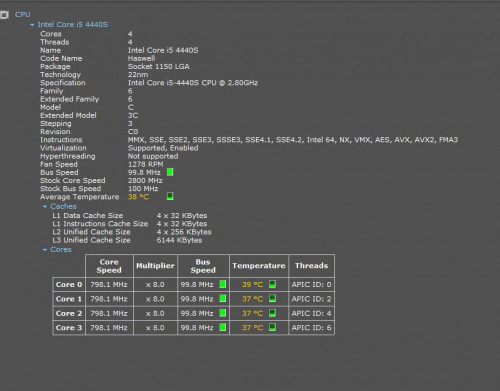Click the Extended Family label
This screenshot has width=500, height=391.
pos(69,99)
